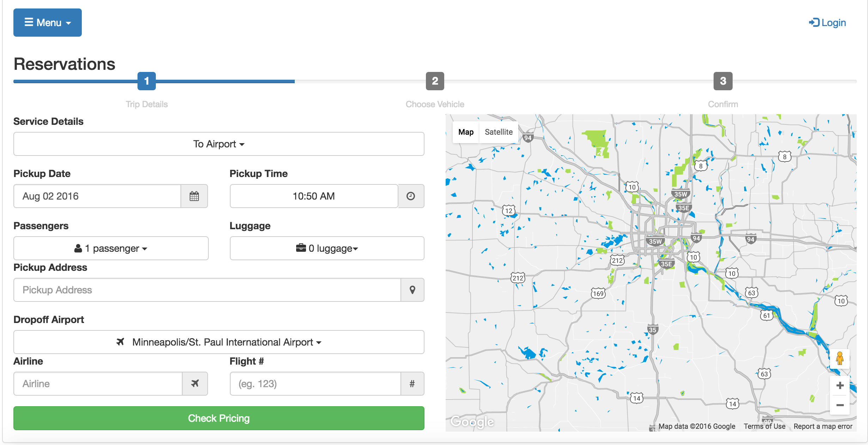Click the airplane icon beside Airline field
The image size is (868, 445).
(195, 384)
